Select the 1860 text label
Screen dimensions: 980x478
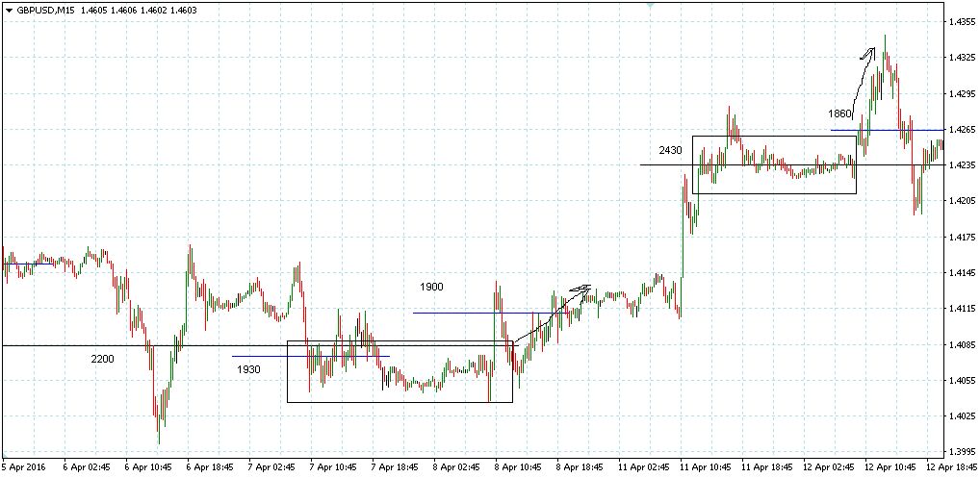pos(839,113)
